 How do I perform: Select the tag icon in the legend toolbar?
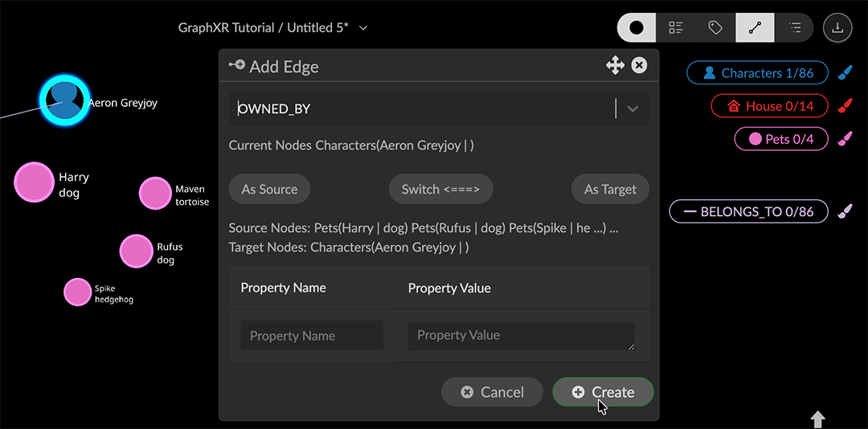[x=715, y=28]
